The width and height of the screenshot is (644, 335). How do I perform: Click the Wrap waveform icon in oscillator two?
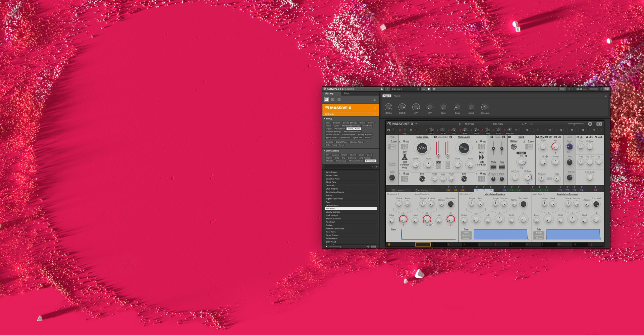click(481, 157)
